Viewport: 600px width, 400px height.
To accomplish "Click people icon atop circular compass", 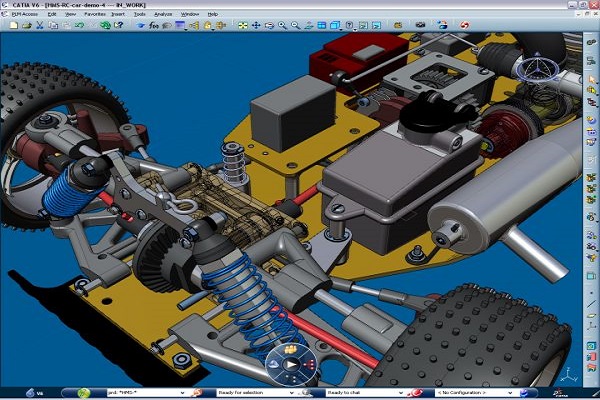I will [291, 349].
